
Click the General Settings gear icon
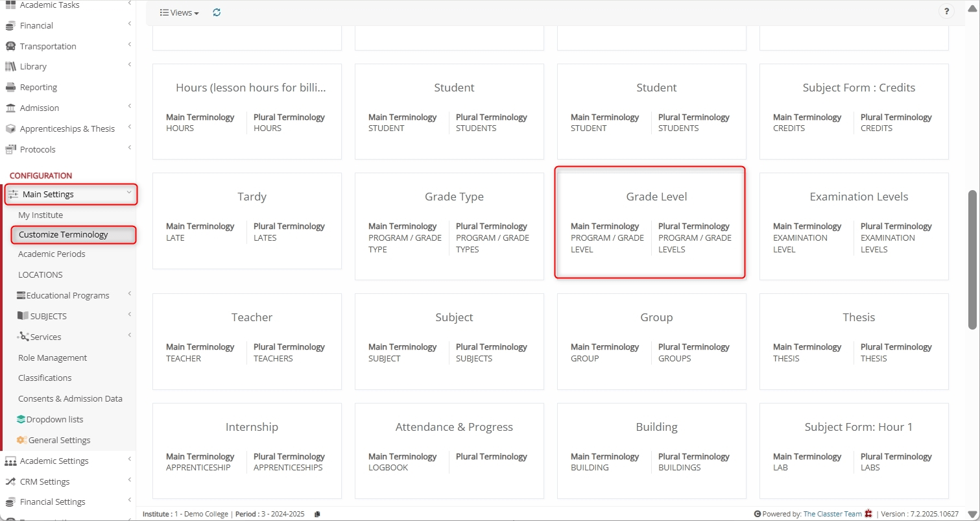(x=21, y=440)
